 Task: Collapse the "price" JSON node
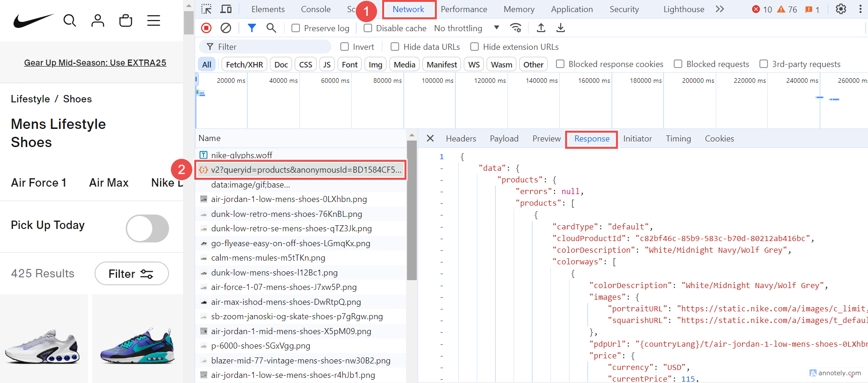441,356
